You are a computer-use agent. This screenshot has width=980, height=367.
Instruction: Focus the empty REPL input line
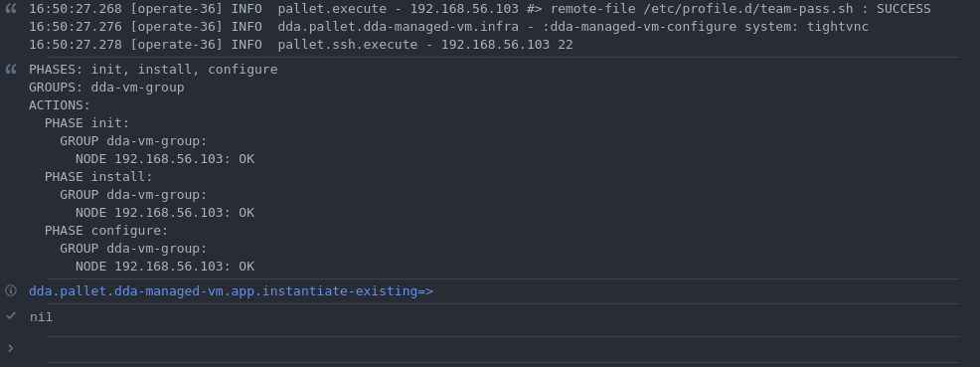503,349
